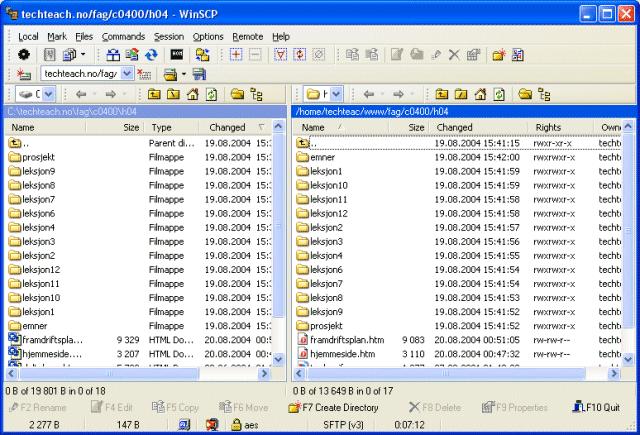Click the Saved Sessions folder icon
This screenshot has width=640, height=435.
(x=170, y=74)
